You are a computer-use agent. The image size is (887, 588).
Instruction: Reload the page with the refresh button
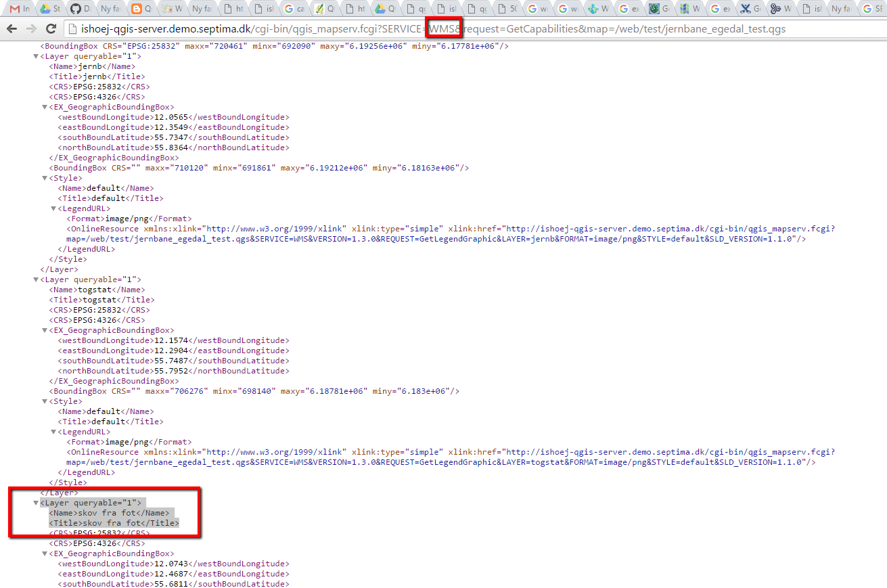[x=51, y=29]
